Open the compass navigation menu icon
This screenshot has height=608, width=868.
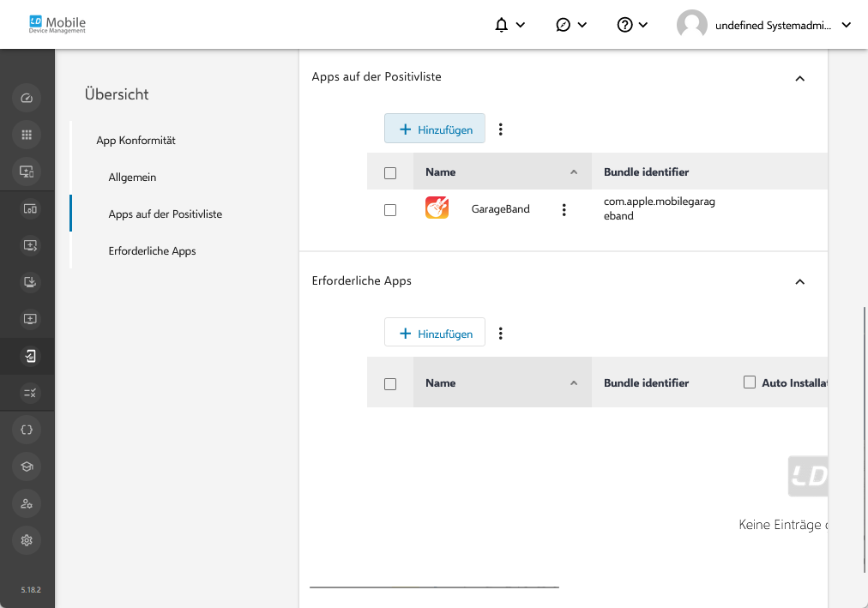pyautogui.click(x=563, y=25)
